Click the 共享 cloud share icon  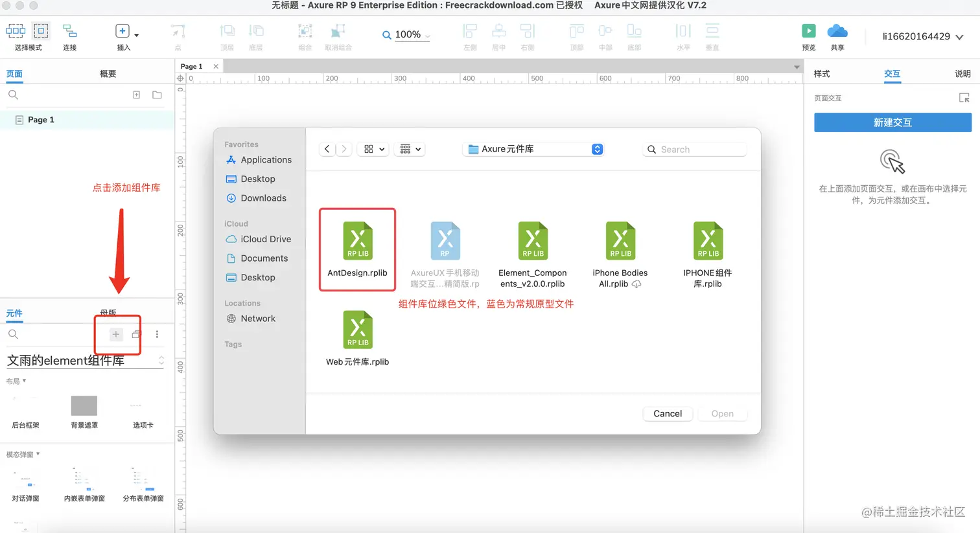pyautogui.click(x=837, y=30)
